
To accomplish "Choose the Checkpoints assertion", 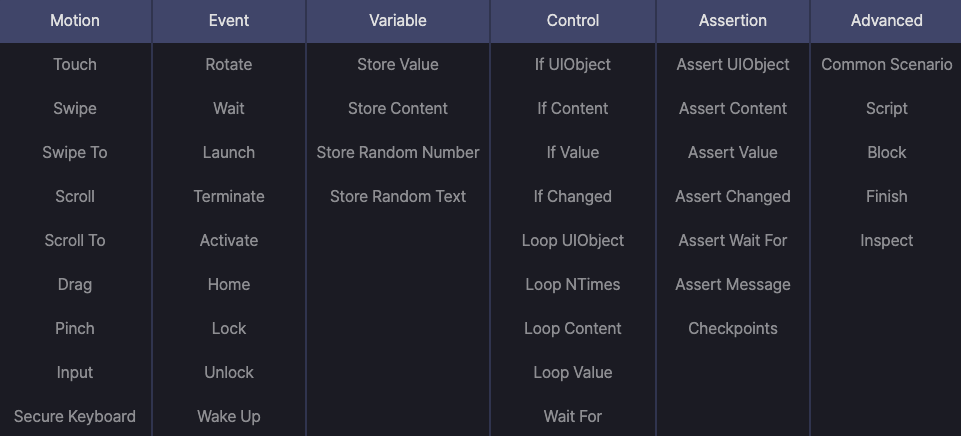I will pos(733,328).
